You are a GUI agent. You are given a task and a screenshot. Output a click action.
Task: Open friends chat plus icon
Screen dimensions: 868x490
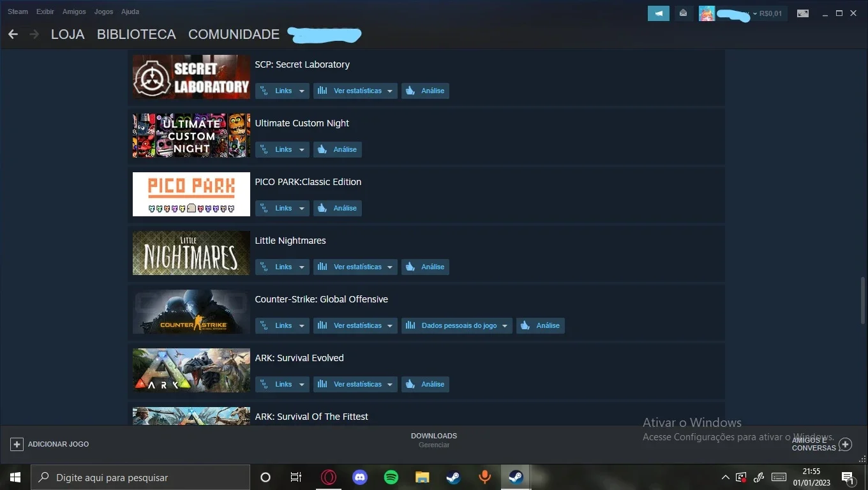point(846,444)
